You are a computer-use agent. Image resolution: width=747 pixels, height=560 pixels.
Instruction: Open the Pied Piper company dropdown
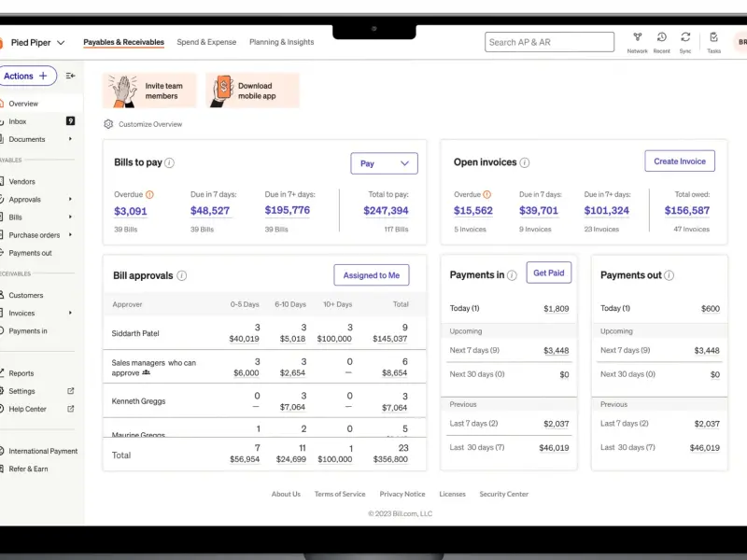[37, 42]
